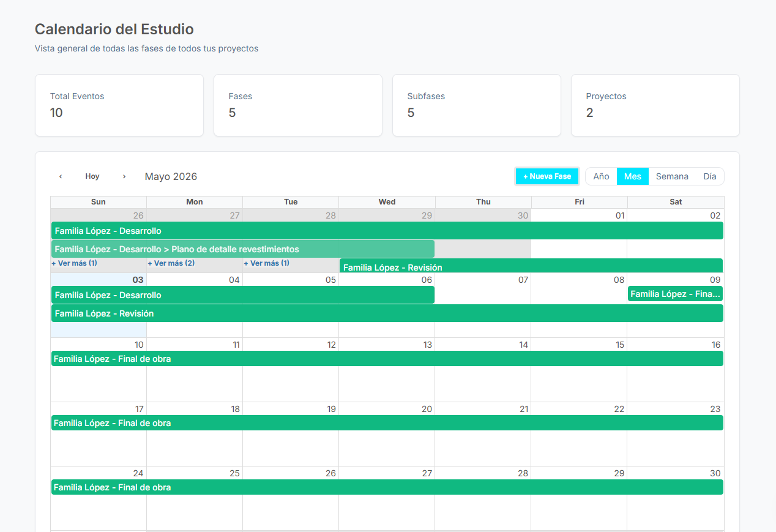The height and width of the screenshot is (532, 776).
Task: Click the Sun column header
Action: coord(99,202)
